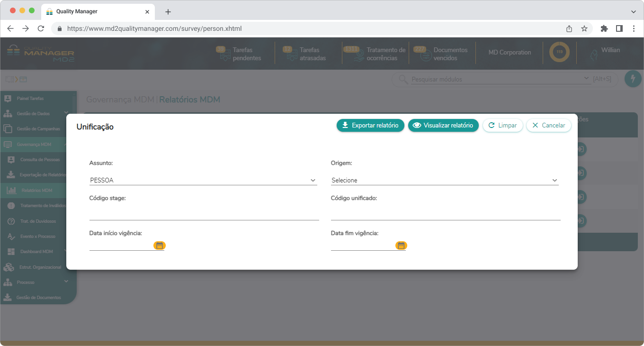
Task: Click the browser extensions puzzle icon
Action: tap(604, 28)
